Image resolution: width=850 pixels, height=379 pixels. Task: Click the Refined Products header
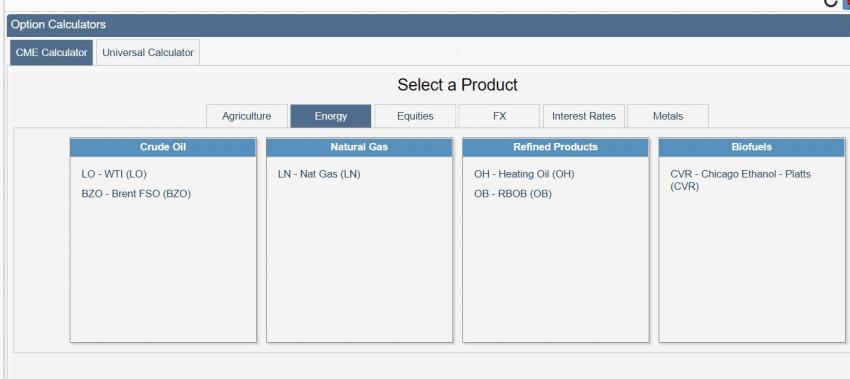click(x=556, y=147)
